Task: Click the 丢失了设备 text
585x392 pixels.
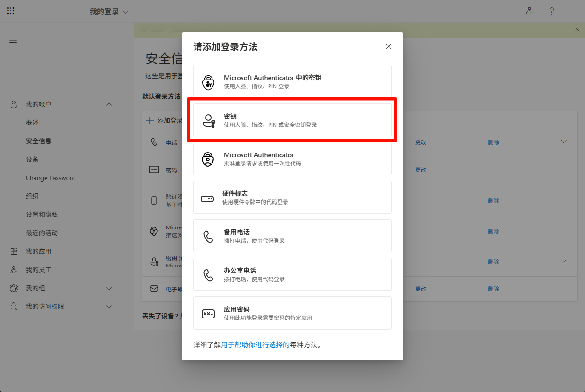Action: 160,316
